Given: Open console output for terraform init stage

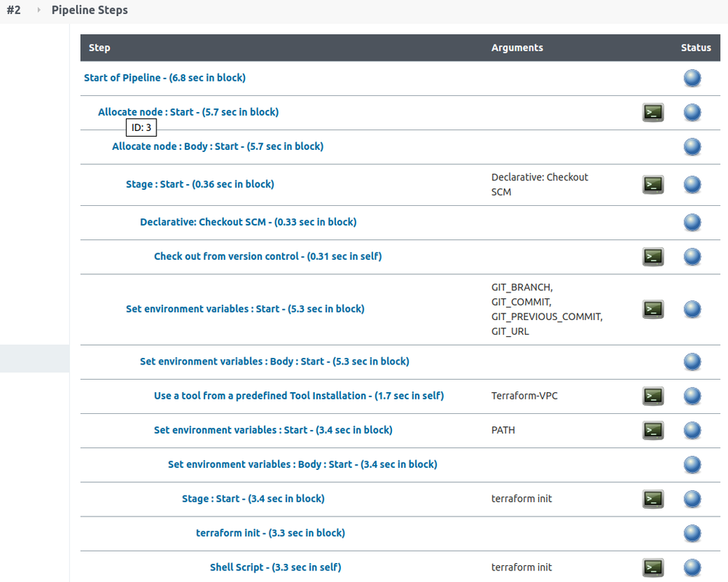Looking at the screenshot, I should click(652, 499).
